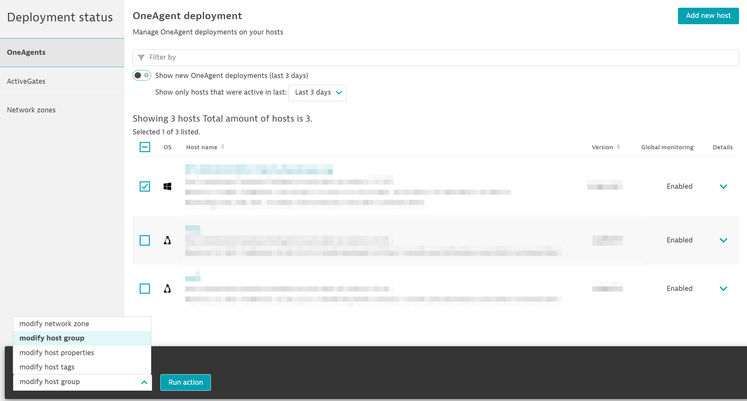Image resolution: width=747 pixels, height=401 pixels.
Task: Click the Version column header
Action: point(602,147)
